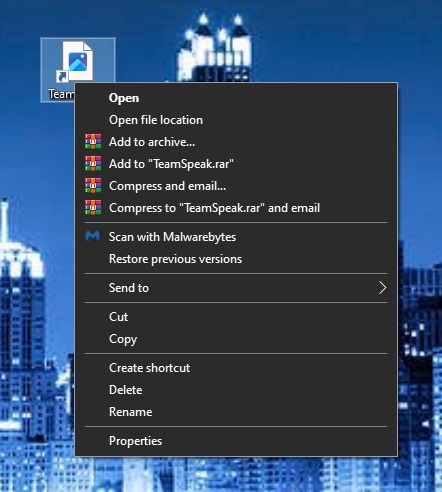Open the Send to menu entry
Screen dimensions: 442x492
pos(236,288)
